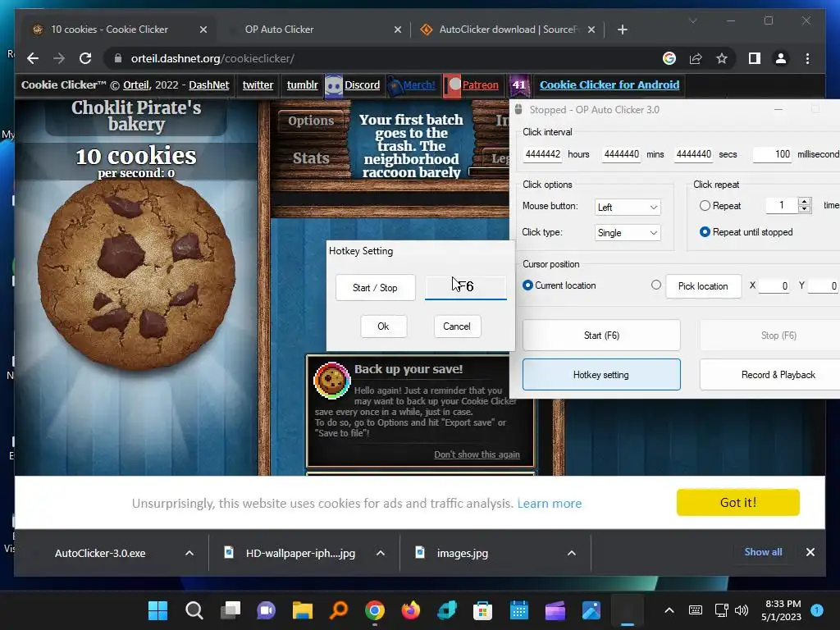Viewport: 840px width, 630px height.
Task: Click Don't show this again
Action: coord(477,454)
